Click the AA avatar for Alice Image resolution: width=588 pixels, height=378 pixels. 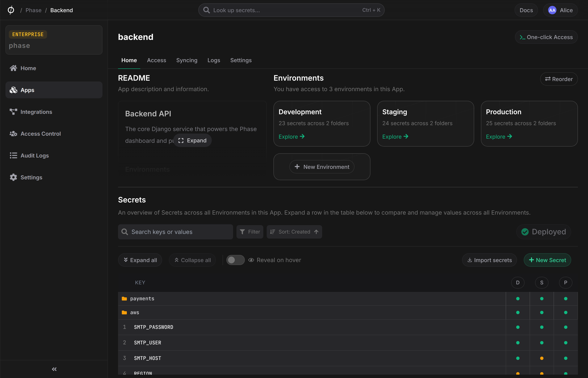click(552, 10)
